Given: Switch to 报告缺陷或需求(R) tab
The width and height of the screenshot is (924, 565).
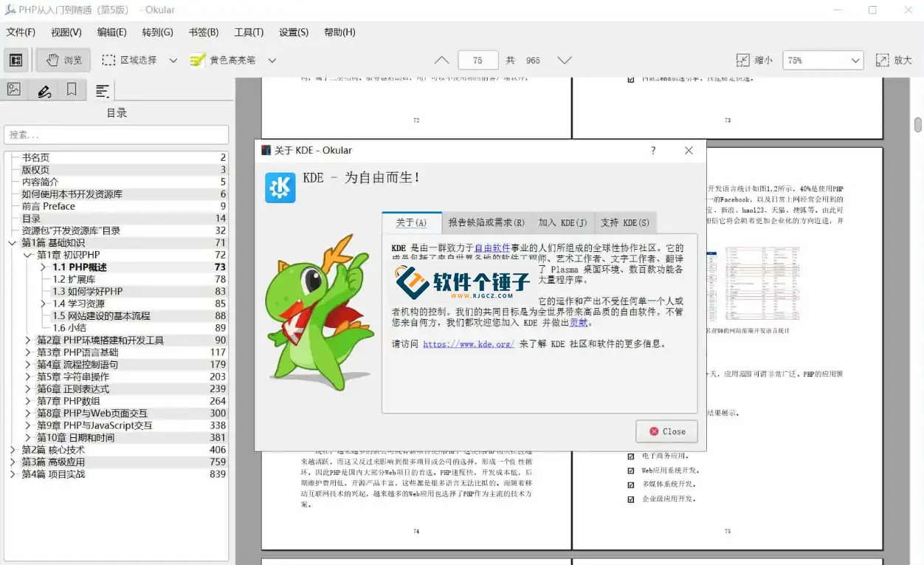Looking at the screenshot, I should (486, 222).
